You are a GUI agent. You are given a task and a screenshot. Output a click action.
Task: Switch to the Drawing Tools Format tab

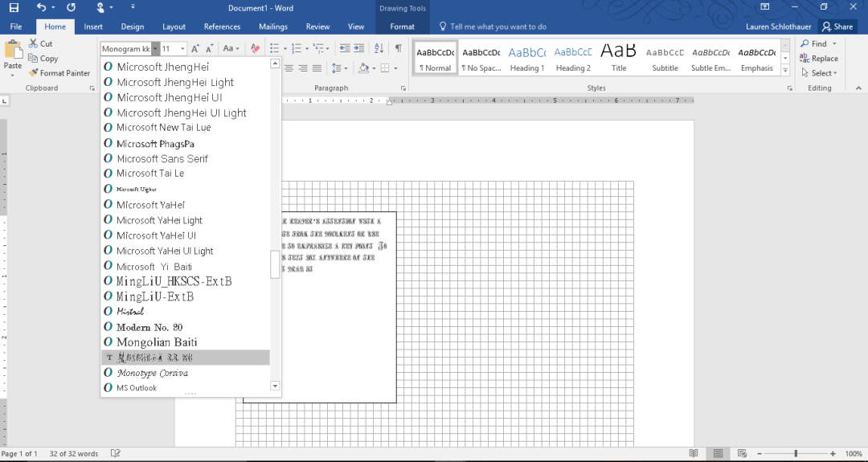(402, 27)
